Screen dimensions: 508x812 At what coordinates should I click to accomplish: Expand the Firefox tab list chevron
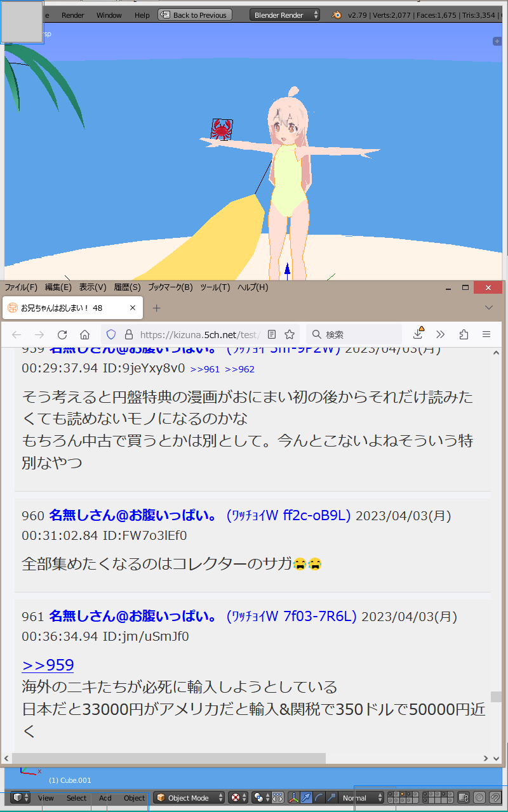click(488, 308)
